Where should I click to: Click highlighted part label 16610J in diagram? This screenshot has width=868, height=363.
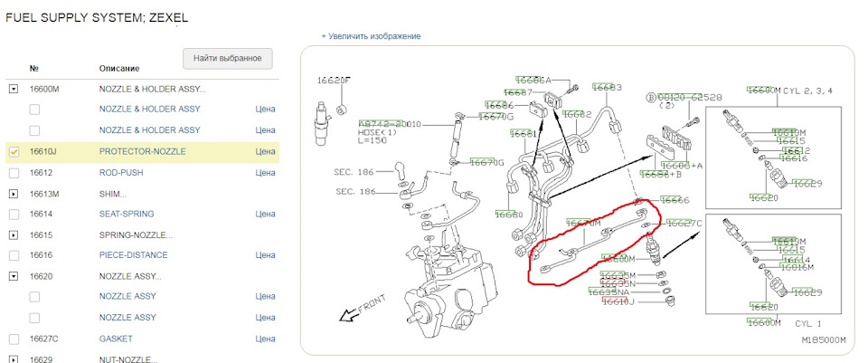coord(618,301)
